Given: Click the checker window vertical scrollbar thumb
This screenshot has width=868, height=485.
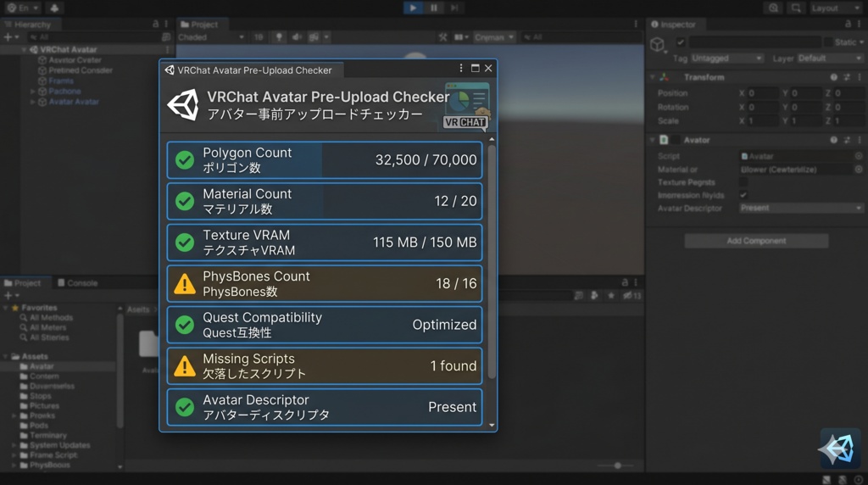Looking at the screenshot, I should pos(492,262).
